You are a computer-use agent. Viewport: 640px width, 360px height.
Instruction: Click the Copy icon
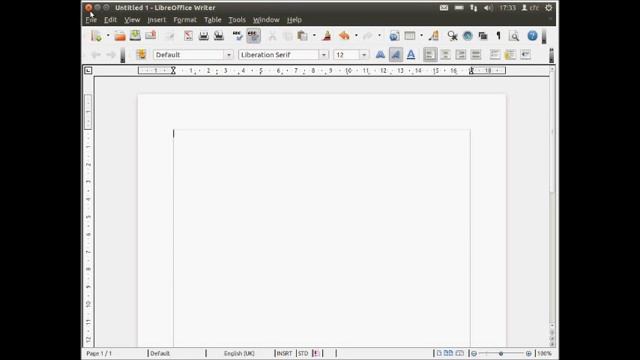(287, 36)
